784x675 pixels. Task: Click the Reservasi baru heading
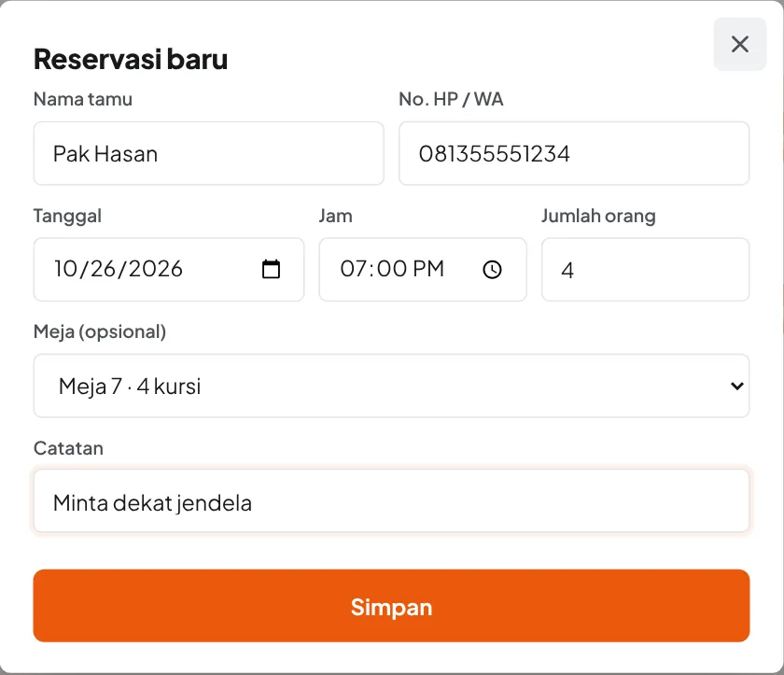[131, 59]
